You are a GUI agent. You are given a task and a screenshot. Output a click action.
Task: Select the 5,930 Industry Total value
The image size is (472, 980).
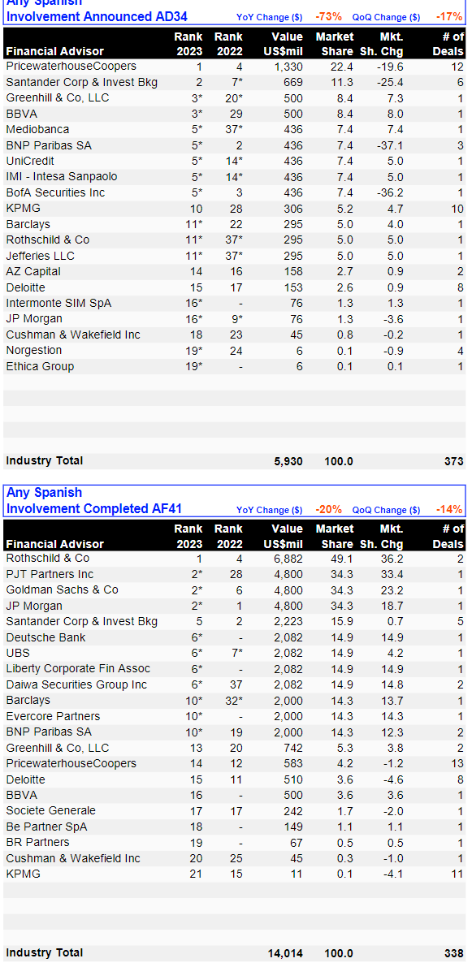(288, 461)
